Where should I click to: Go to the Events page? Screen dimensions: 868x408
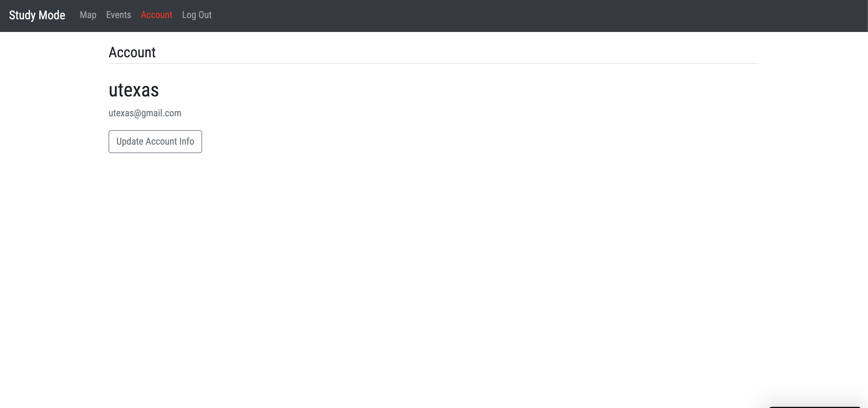118,15
